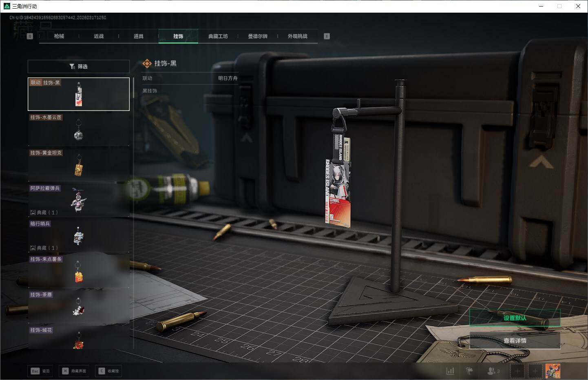Screen dimensions: 588x380
Task: Open the bar-chart statistics icon
Action: click(450, 371)
